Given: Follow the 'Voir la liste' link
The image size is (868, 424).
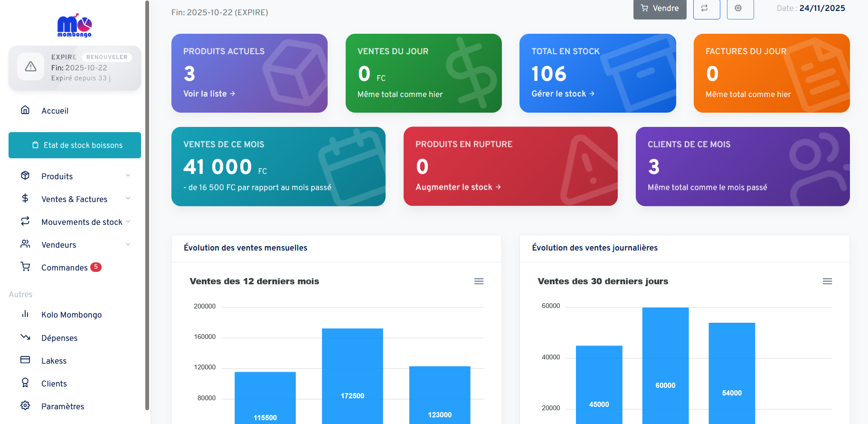Looking at the screenshot, I should point(209,94).
